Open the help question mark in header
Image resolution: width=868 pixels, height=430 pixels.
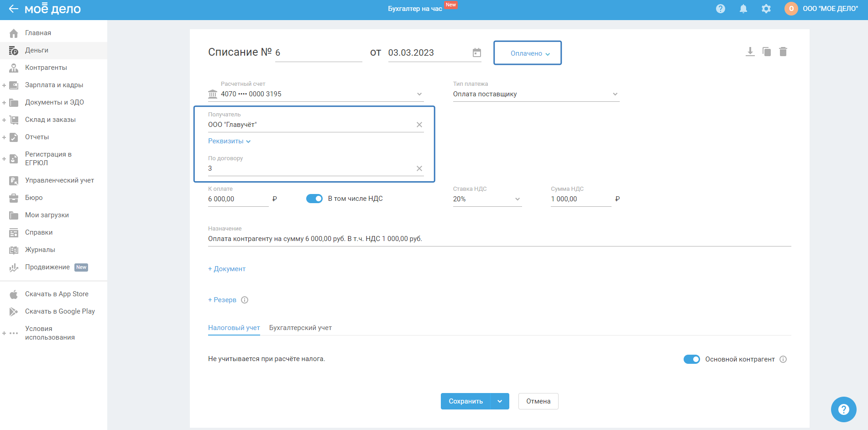click(x=721, y=9)
